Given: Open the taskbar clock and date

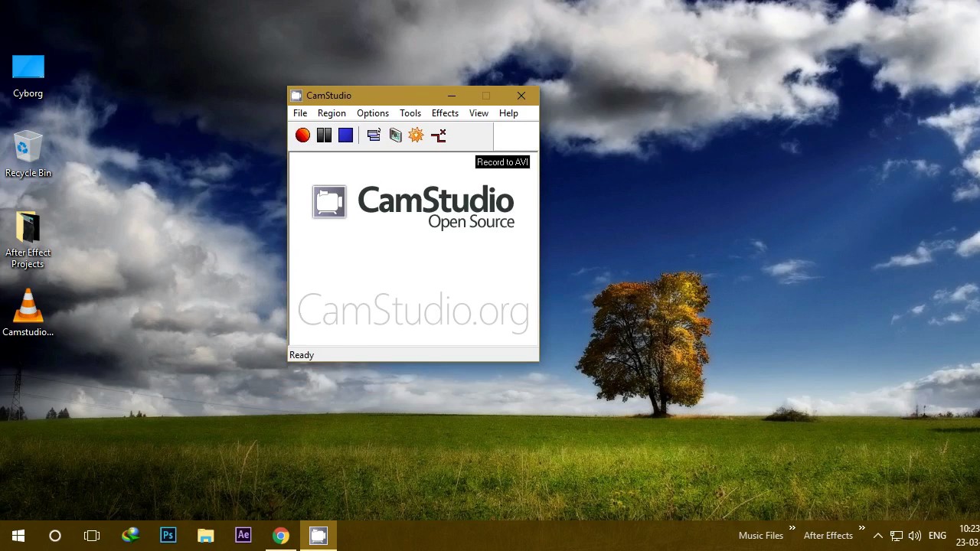Looking at the screenshot, I should point(969,536).
